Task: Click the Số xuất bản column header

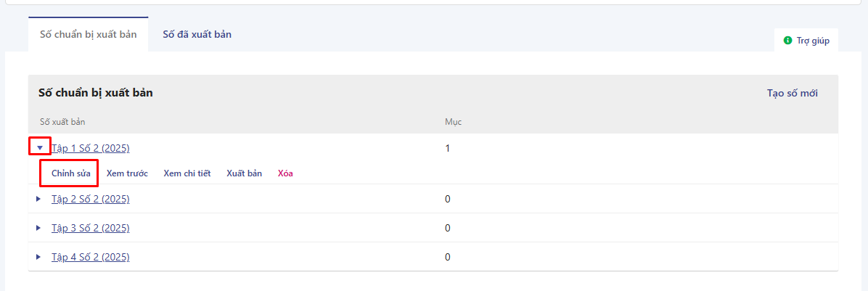Action: click(x=67, y=121)
